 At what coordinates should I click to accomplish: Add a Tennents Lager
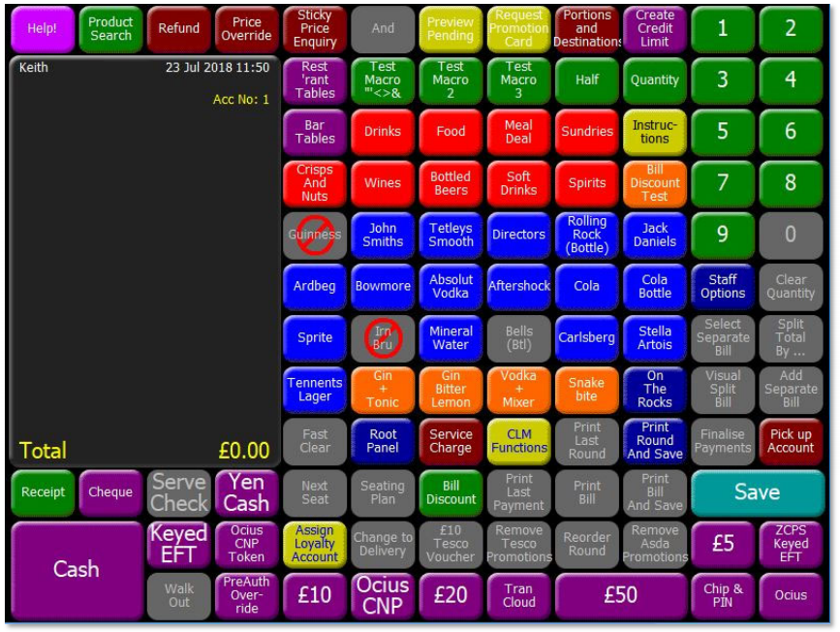(315, 389)
